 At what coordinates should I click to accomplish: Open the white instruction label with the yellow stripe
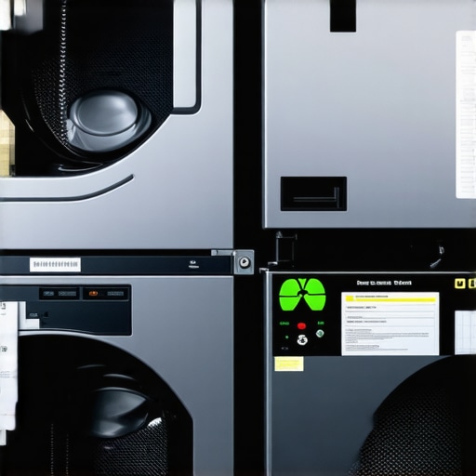pos(390,324)
